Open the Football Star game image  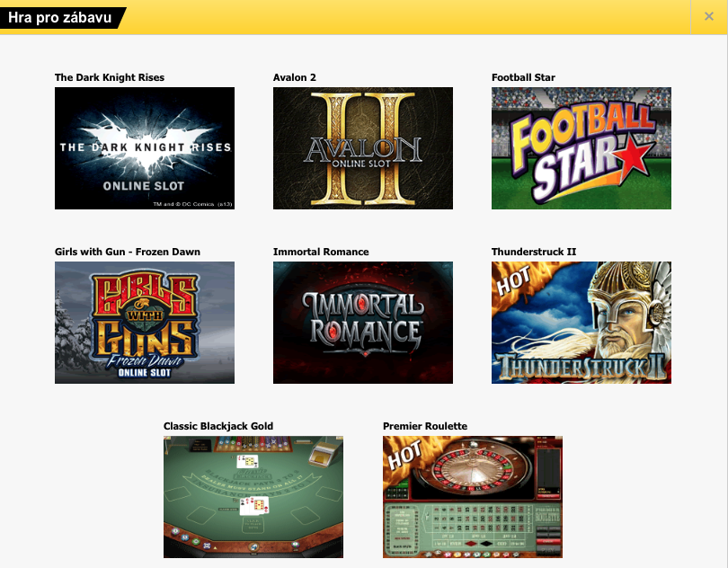click(582, 148)
